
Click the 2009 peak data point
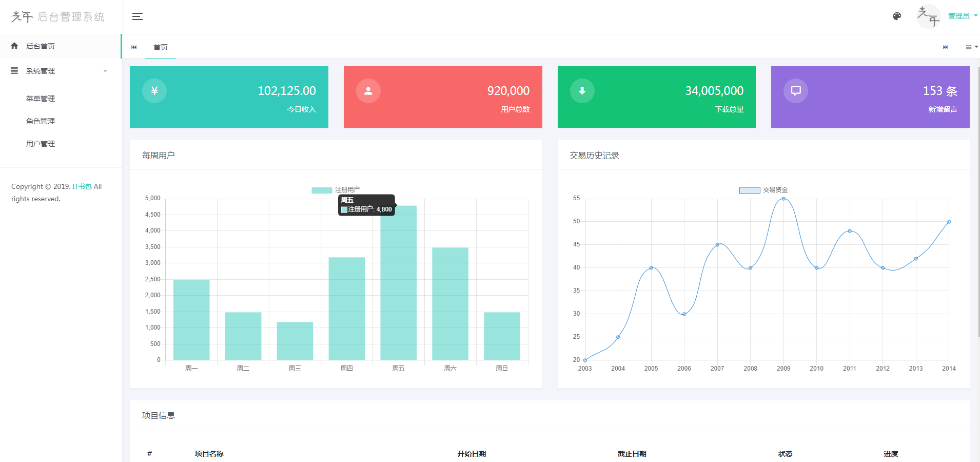click(783, 199)
